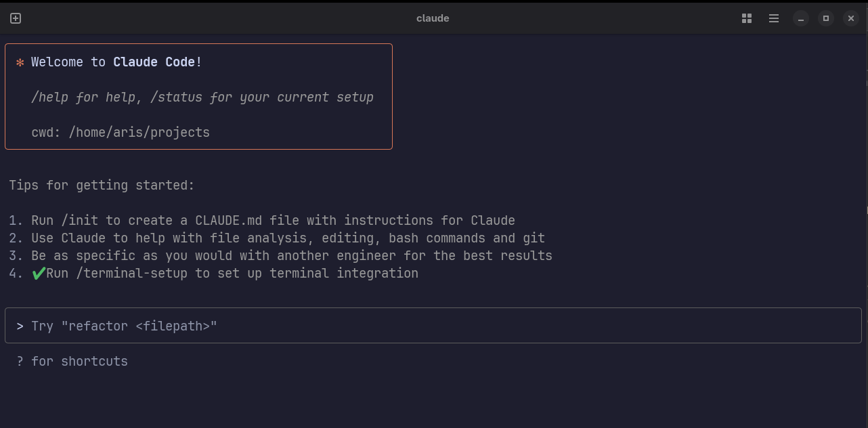Screen dimensions: 868x428
Task: Focus the 'Try "refactor <filepath>"' prompt input
Action: [x=433, y=326]
